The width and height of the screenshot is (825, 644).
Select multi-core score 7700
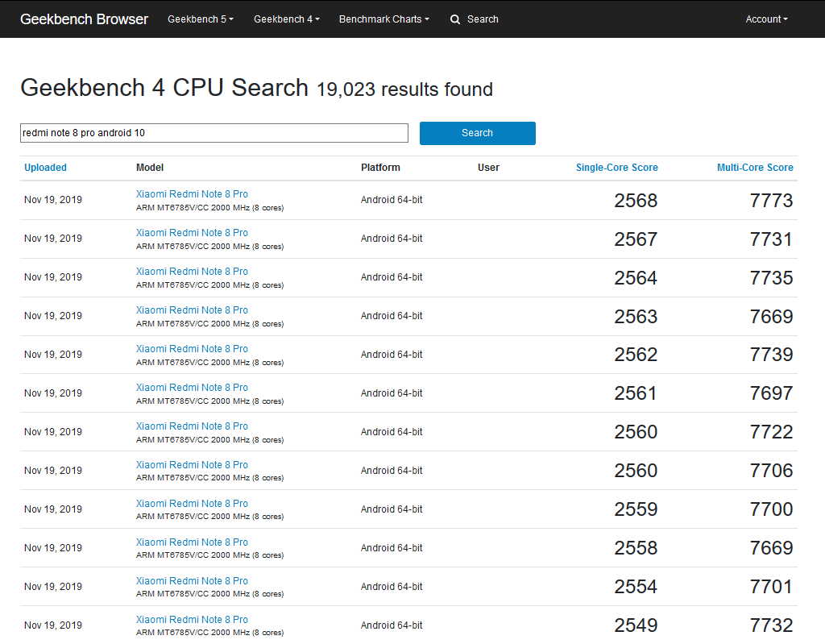(x=771, y=509)
